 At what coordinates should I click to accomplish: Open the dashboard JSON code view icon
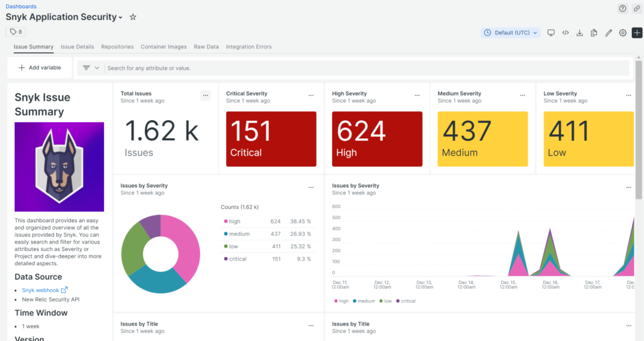(x=566, y=33)
